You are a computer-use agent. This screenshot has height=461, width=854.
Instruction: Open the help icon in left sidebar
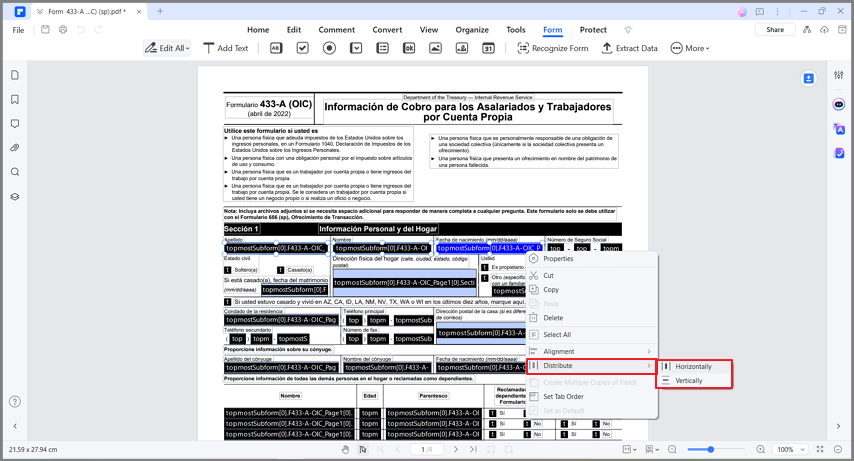(15, 402)
